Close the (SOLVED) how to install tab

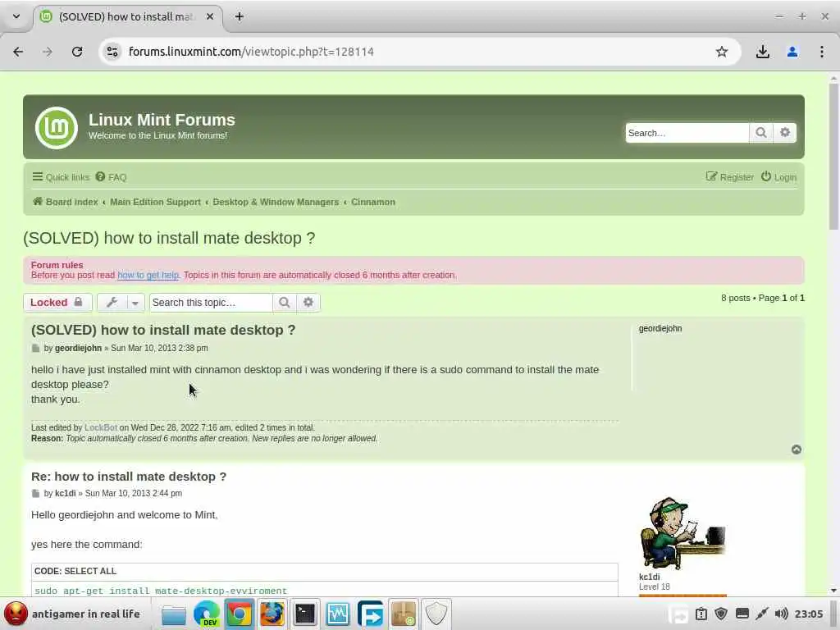210,16
